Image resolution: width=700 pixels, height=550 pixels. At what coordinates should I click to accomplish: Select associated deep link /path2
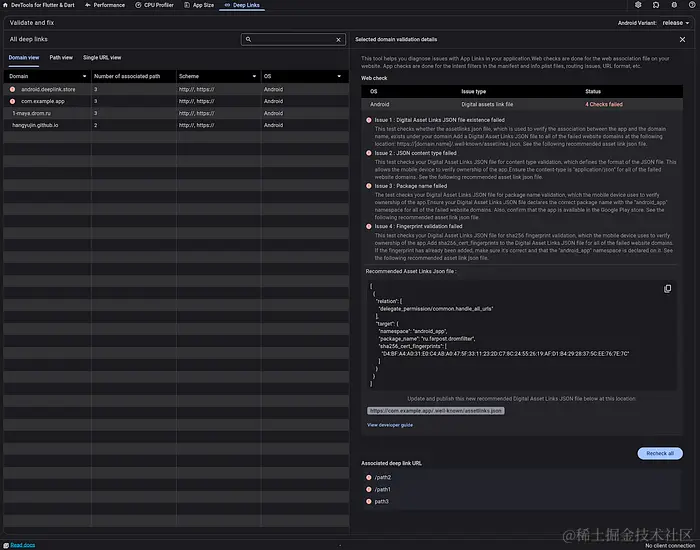[383, 477]
